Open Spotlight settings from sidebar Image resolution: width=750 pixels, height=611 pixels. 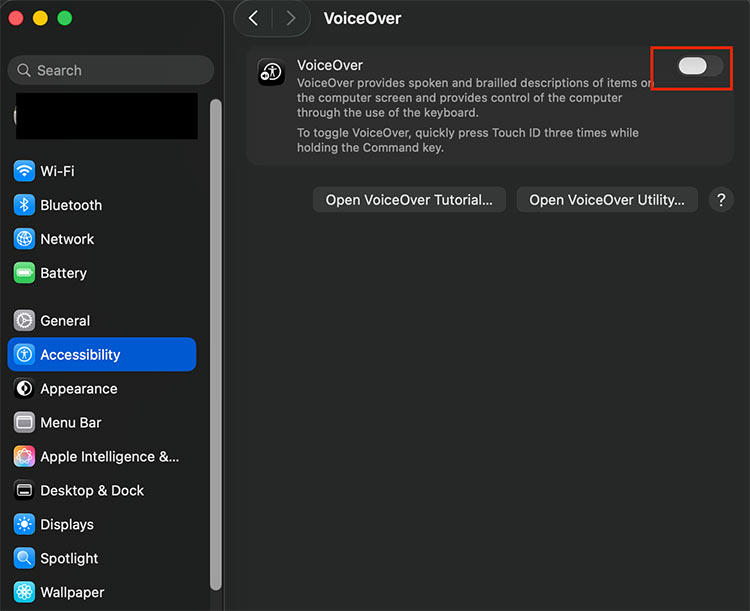point(69,558)
